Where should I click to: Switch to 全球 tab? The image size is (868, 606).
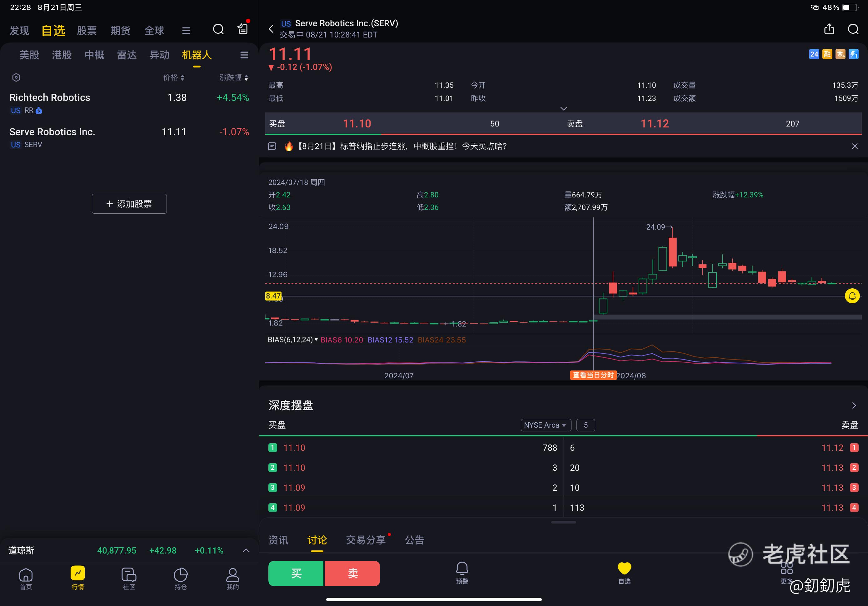[x=154, y=31]
